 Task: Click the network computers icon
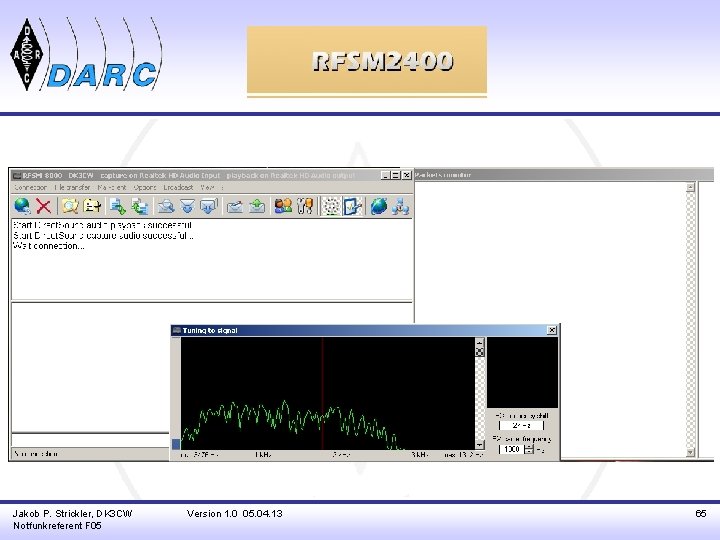tap(400, 206)
